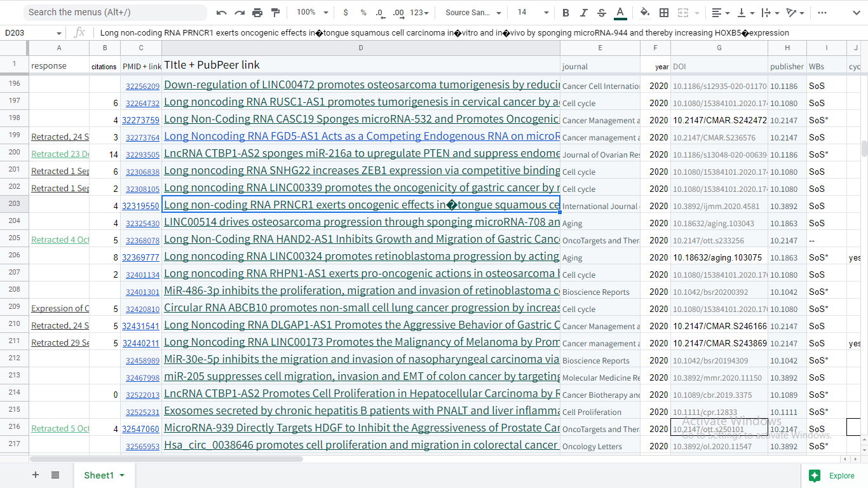
Task: Toggle strikethrough formatting
Action: point(602,13)
